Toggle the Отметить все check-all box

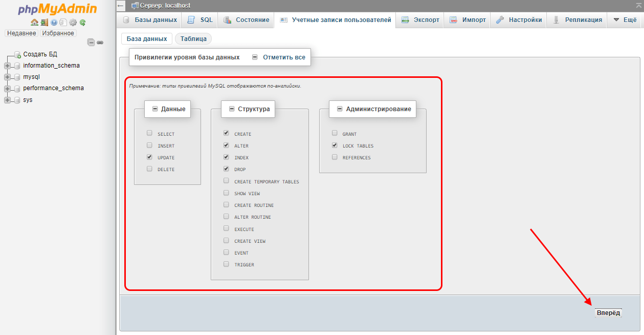pos(255,57)
